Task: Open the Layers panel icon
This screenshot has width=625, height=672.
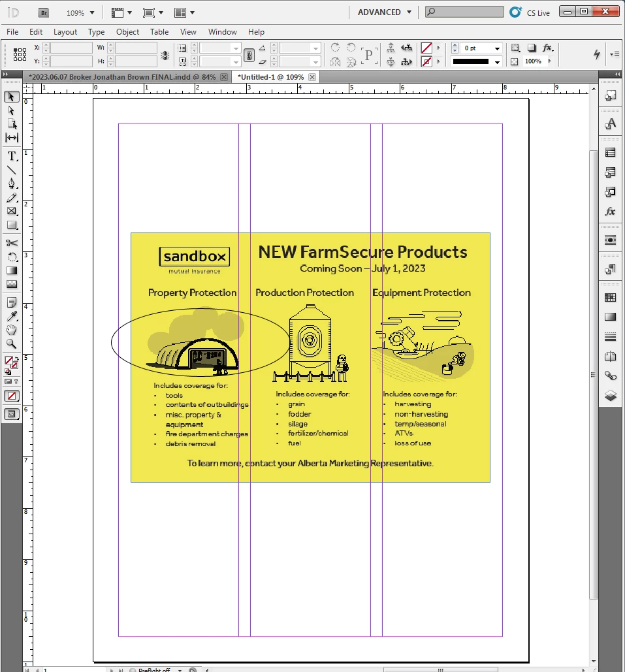Action: (611, 395)
